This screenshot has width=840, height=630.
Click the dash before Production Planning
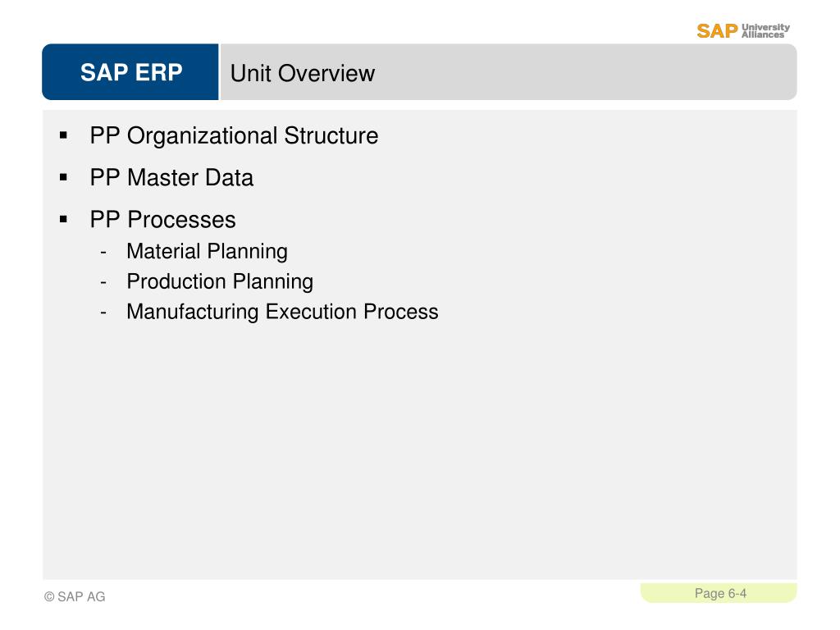(x=103, y=282)
